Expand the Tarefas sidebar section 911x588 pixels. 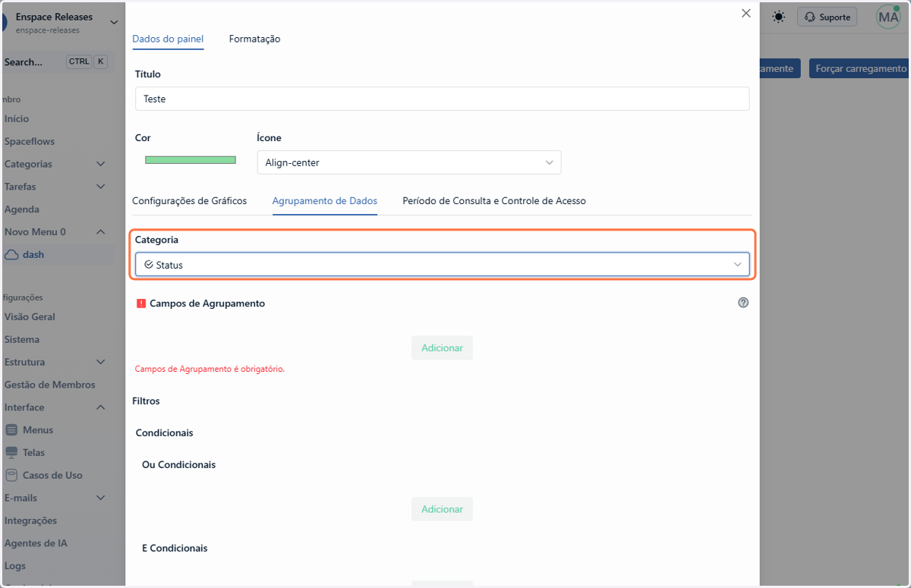point(100,187)
